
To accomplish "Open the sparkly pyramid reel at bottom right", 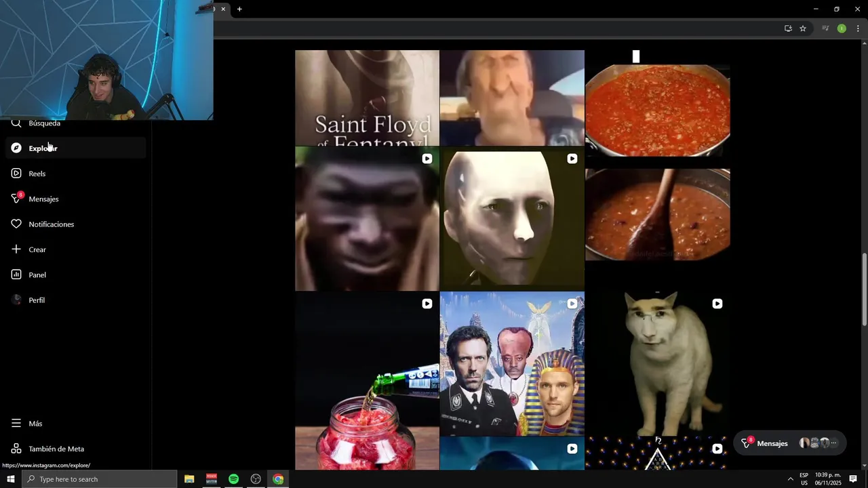I will pos(658,453).
